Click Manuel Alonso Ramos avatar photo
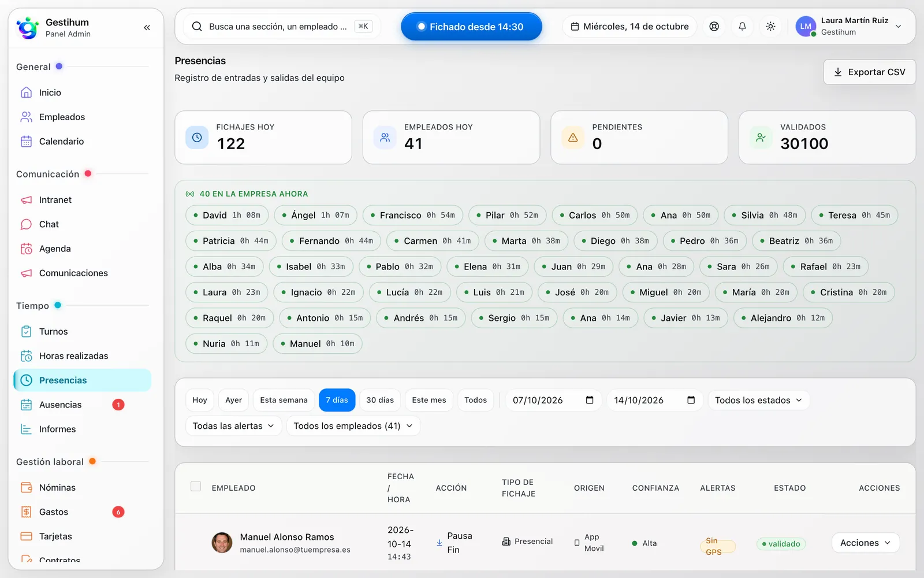 (x=222, y=543)
